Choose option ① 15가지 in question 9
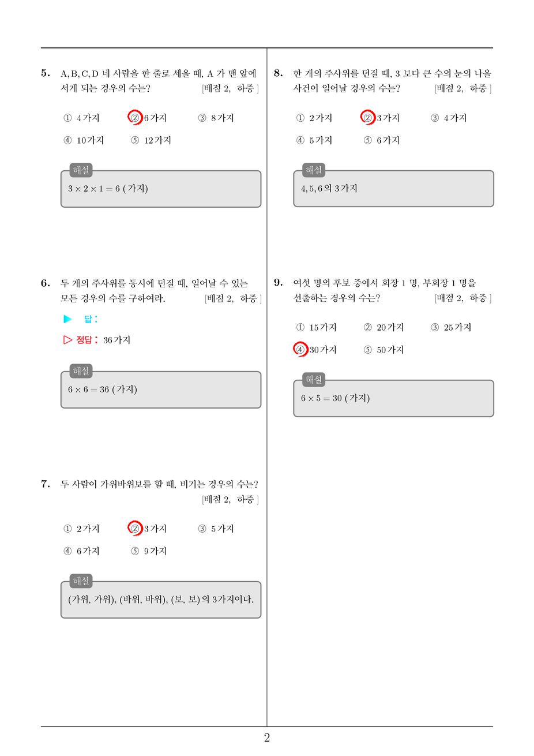 coord(316,327)
